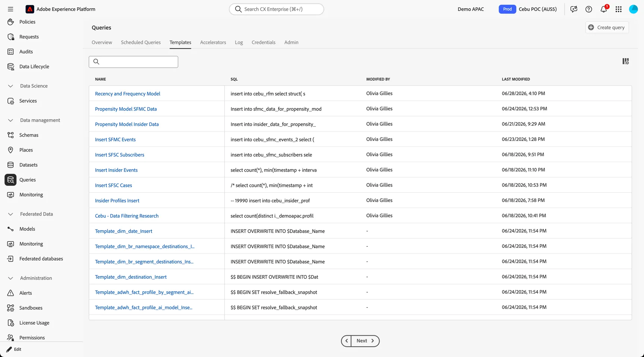Viewport: 644px width, 357px height.
Task: Switch to the Credentials tab
Action: 263,42
